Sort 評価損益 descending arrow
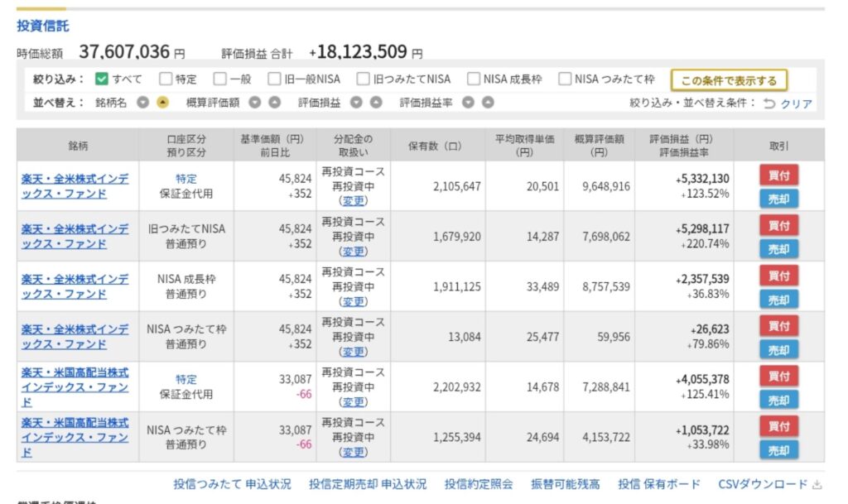This screenshot has height=504, width=848. point(356,102)
